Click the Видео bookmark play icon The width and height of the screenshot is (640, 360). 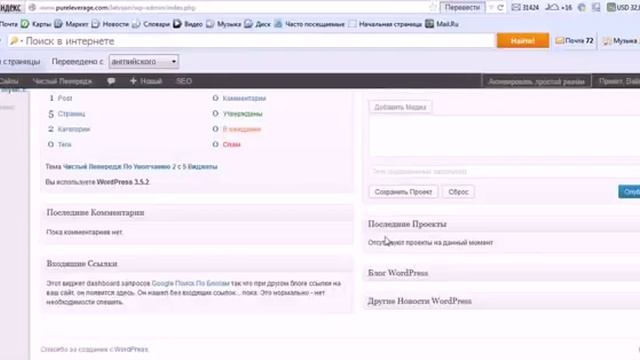(177, 24)
